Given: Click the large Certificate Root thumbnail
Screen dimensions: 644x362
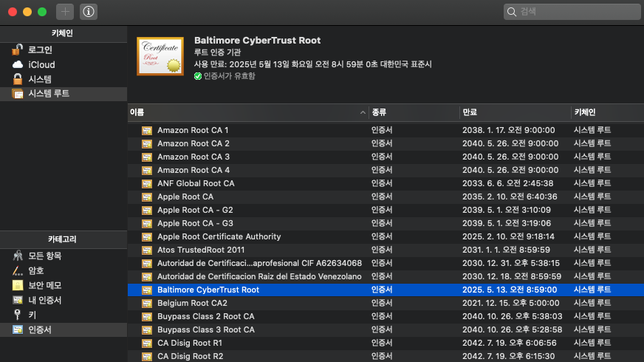Looking at the screenshot, I should click(160, 56).
